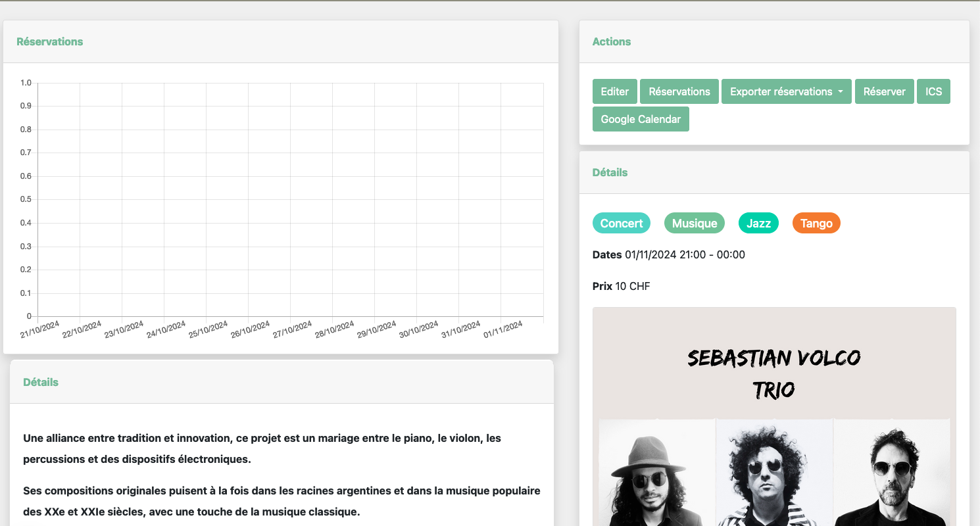Screen dimensions: 980x526
Task: Add event to Google Calendar
Action: tap(640, 119)
